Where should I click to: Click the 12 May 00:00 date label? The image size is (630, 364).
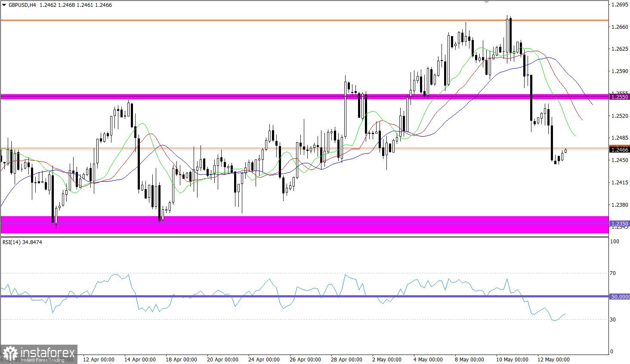(x=553, y=360)
